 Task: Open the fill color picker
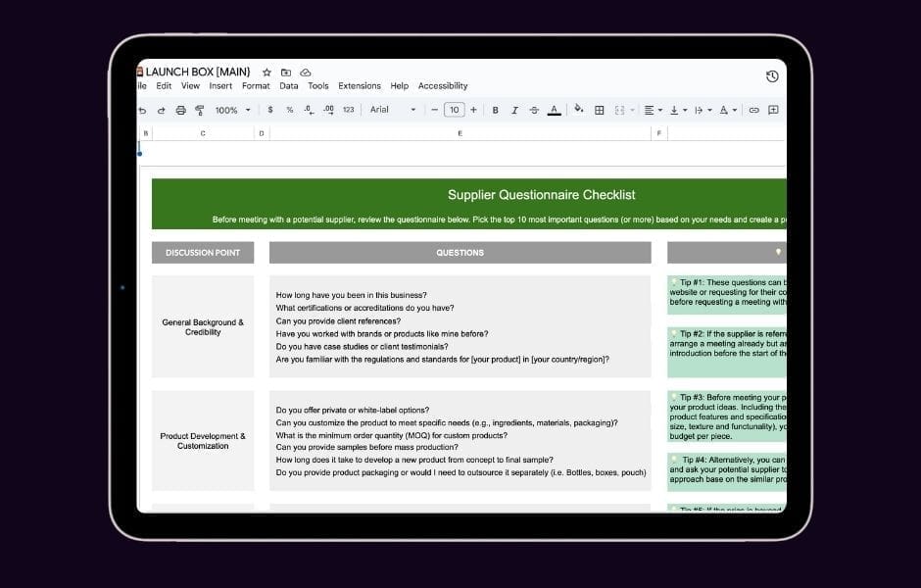click(578, 109)
